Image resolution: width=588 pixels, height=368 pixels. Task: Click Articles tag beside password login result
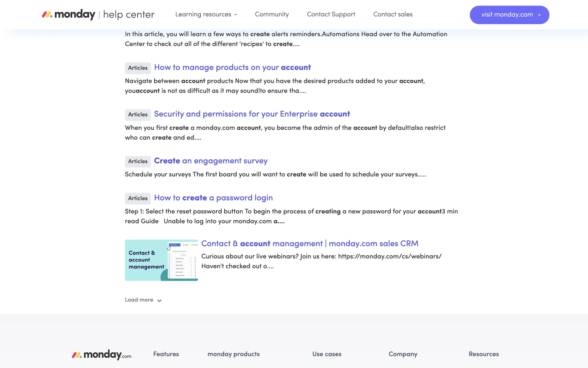click(x=138, y=198)
